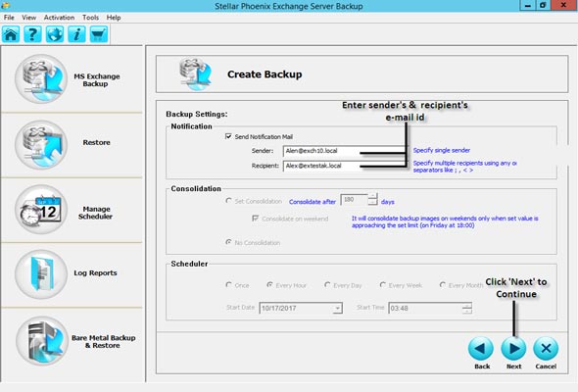
Task: Open the File menu
Action: [x=9, y=18]
